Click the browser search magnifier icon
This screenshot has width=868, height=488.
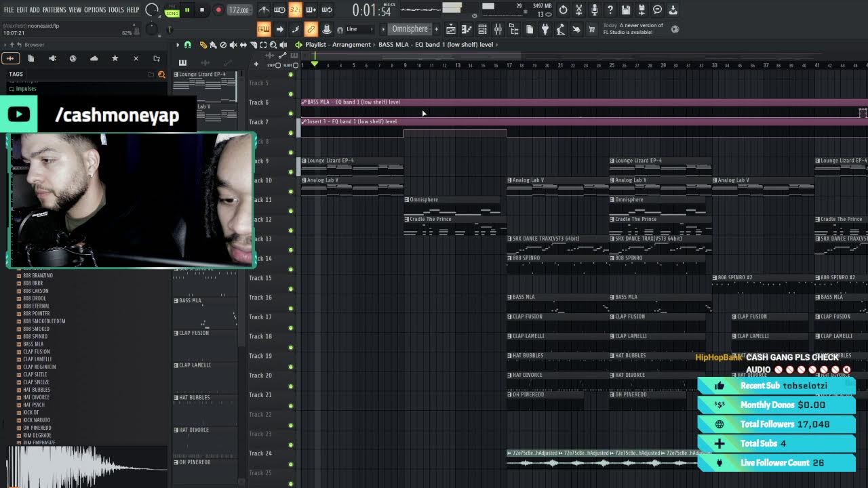(161, 74)
